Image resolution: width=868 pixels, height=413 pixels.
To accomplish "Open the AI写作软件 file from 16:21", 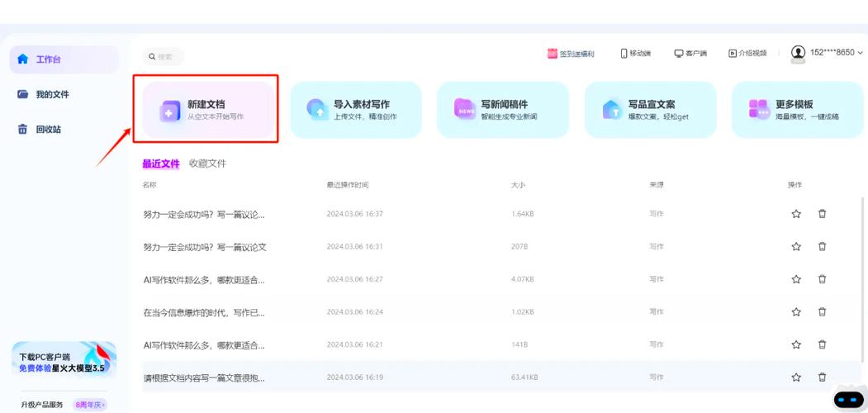I will coord(204,345).
